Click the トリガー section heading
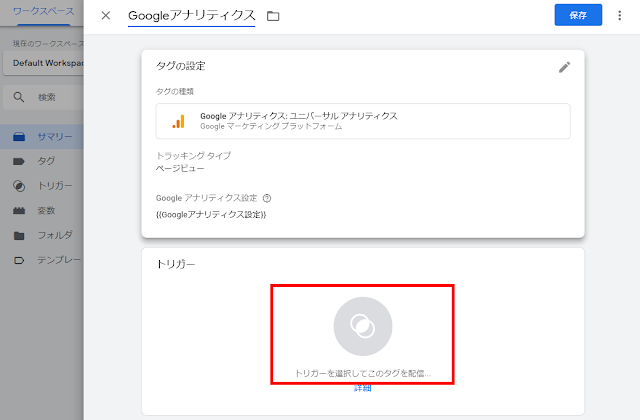The image size is (640, 420). click(x=176, y=264)
